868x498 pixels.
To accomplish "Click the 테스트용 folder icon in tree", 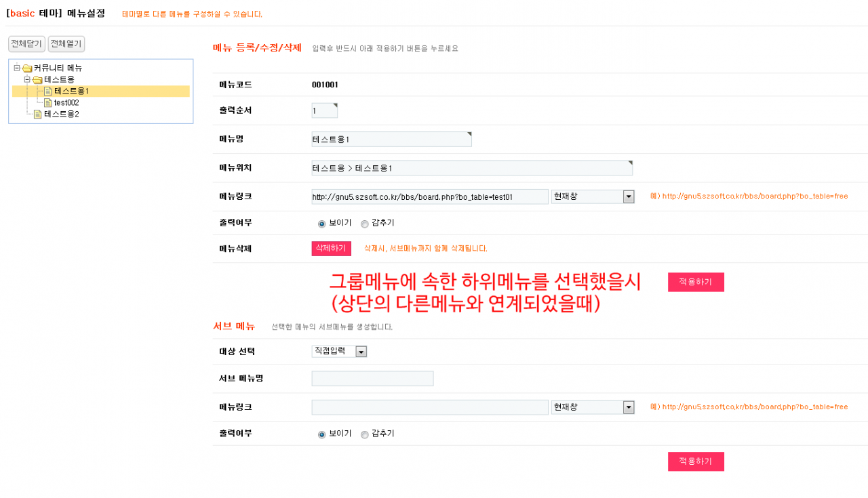I will [37, 79].
